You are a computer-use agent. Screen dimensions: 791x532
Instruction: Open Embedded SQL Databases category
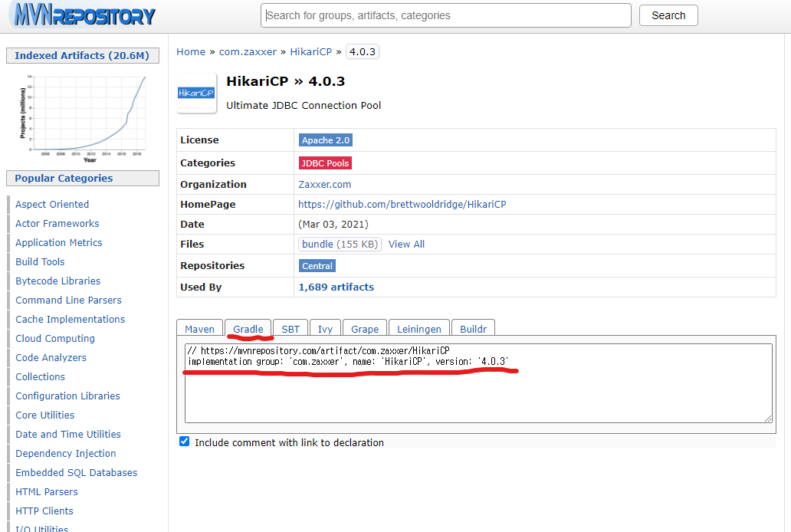click(76, 472)
